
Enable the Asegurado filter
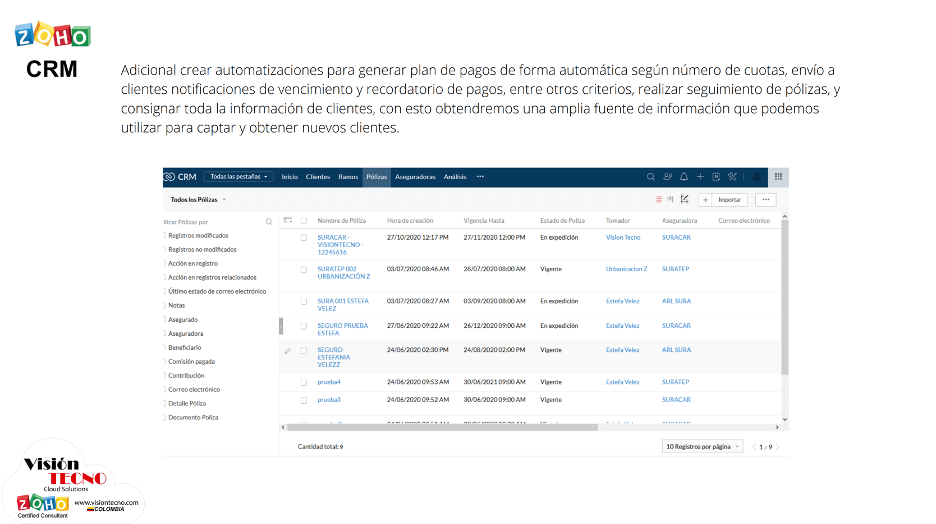pos(165,320)
